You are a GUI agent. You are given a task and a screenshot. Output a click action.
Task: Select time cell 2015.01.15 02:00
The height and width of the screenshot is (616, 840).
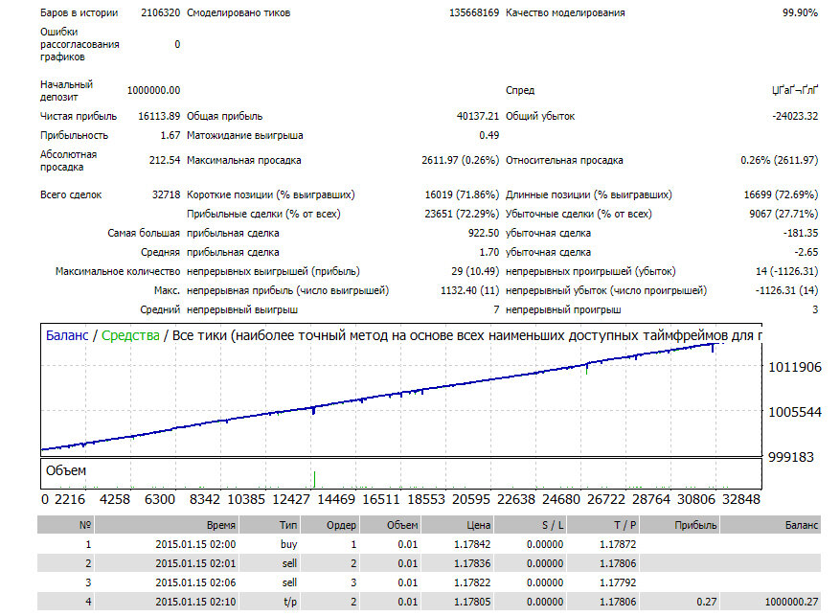(x=195, y=544)
